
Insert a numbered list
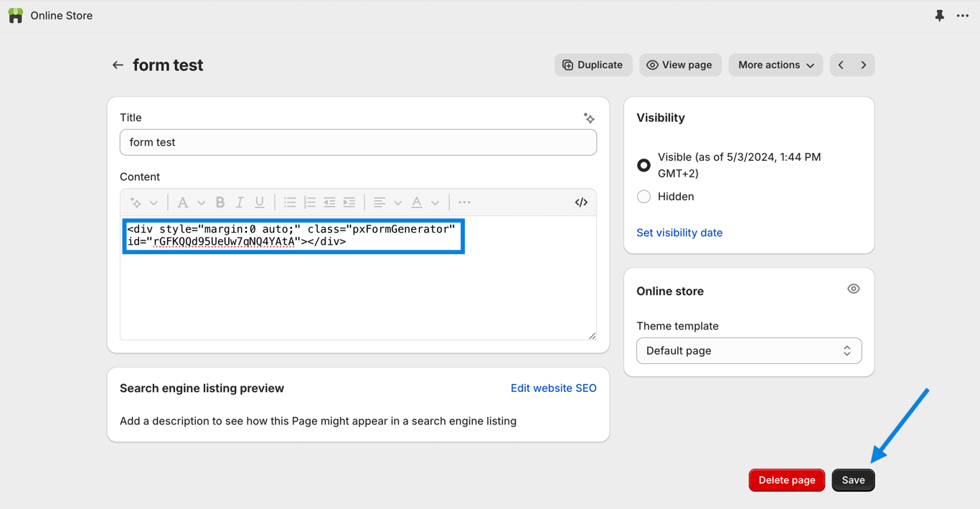click(x=310, y=202)
